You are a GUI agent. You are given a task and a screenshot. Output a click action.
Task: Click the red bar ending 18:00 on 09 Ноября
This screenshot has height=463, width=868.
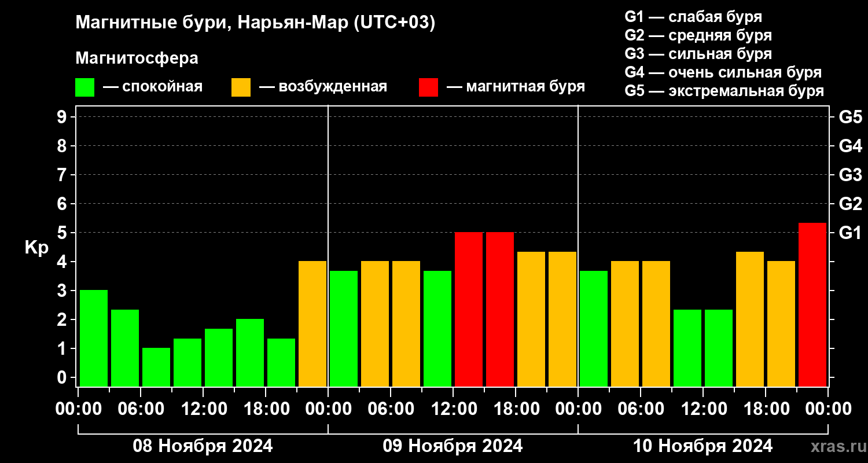500,309
